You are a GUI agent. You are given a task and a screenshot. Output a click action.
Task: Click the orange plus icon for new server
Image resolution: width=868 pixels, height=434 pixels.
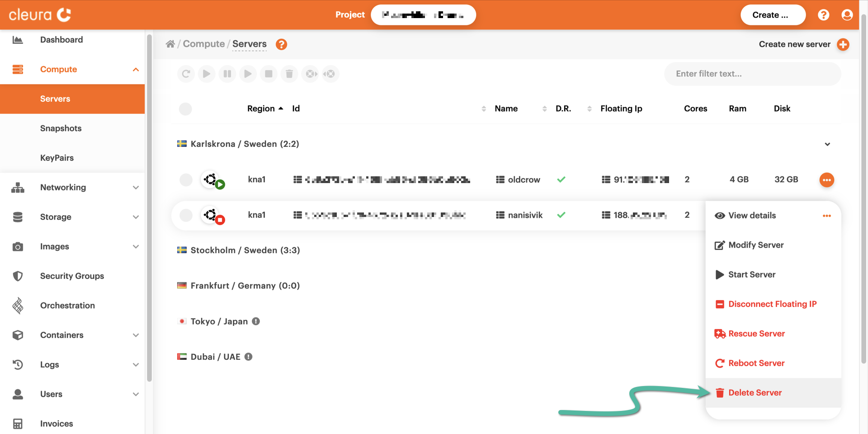point(843,44)
